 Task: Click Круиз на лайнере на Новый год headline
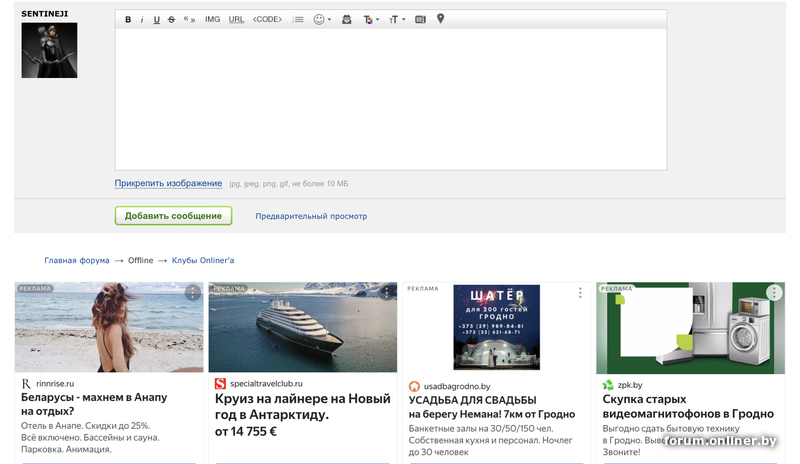(x=303, y=406)
